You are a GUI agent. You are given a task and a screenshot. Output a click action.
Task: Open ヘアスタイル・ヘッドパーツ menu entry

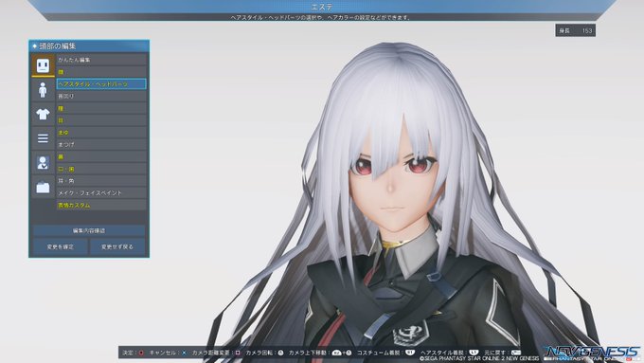pyautogui.click(x=101, y=83)
